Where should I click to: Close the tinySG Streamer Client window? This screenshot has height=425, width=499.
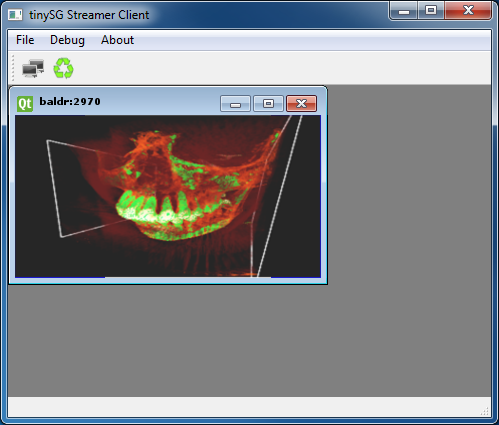(x=468, y=11)
